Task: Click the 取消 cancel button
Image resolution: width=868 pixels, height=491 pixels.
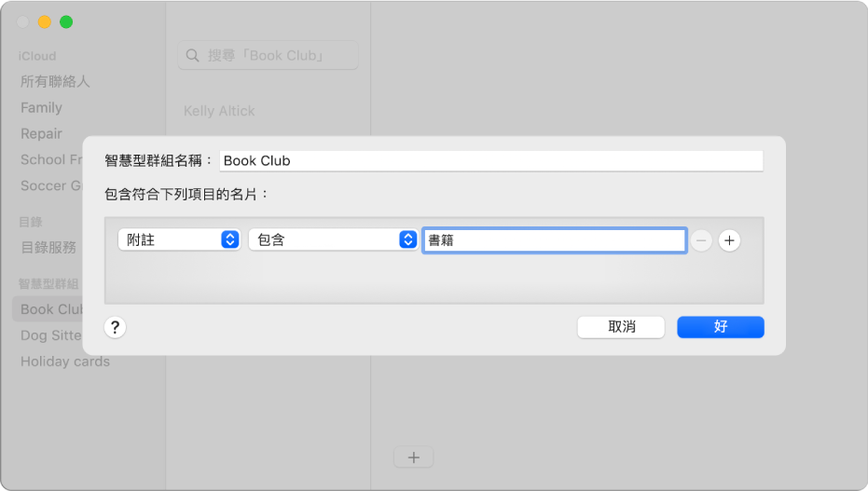Action: click(621, 327)
